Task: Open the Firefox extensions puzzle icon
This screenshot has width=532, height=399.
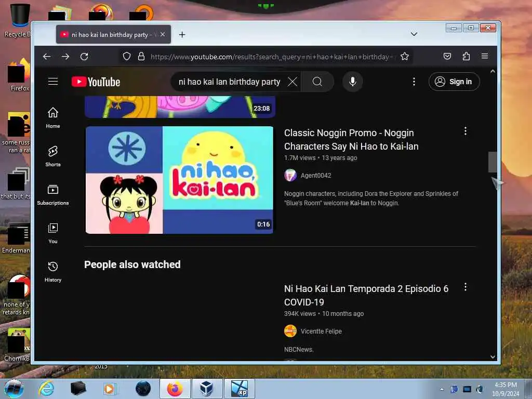Action: click(x=466, y=56)
